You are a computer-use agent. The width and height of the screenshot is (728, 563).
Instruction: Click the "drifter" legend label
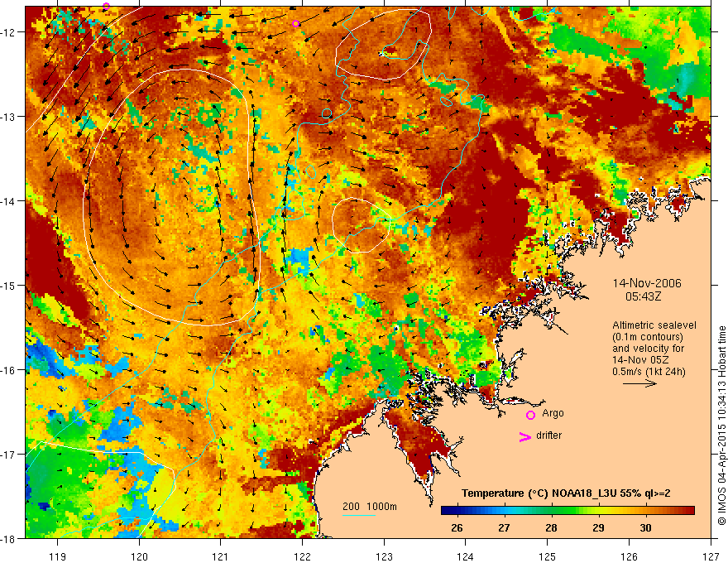pos(548,435)
